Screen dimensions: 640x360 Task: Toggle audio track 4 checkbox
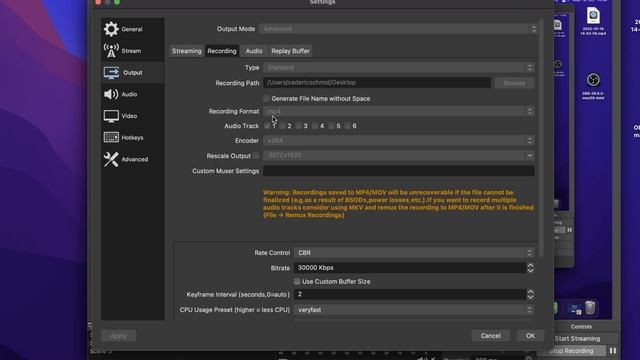click(x=315, y=126)
